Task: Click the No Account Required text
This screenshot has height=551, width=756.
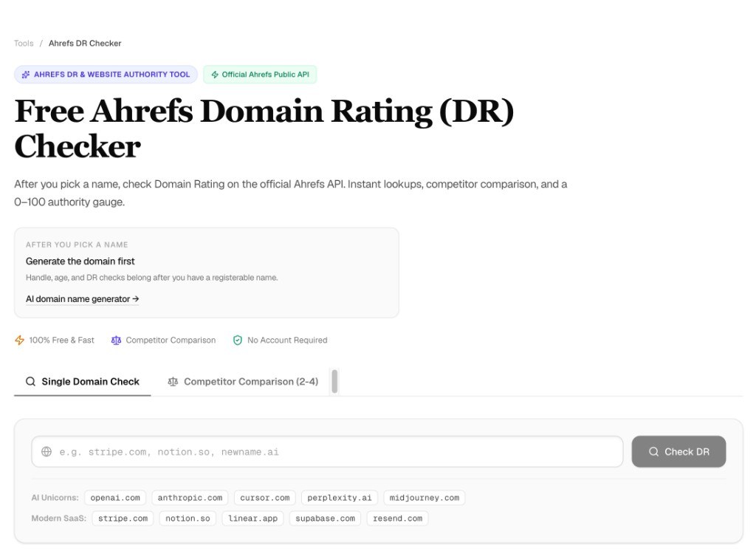Action: coord(287,340)
